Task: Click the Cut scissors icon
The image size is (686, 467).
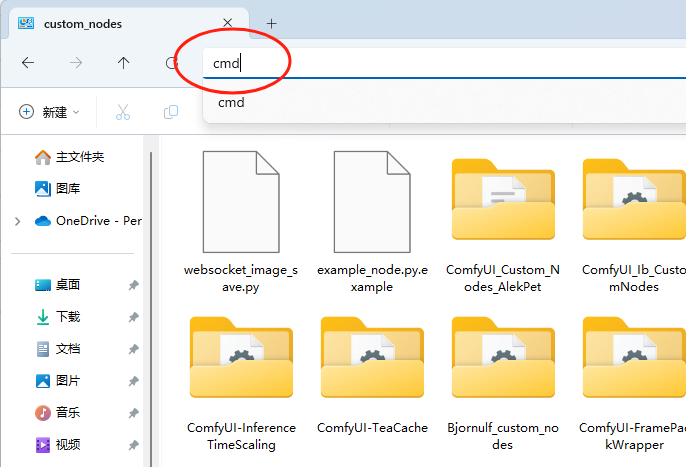Action: coord(123,112)
